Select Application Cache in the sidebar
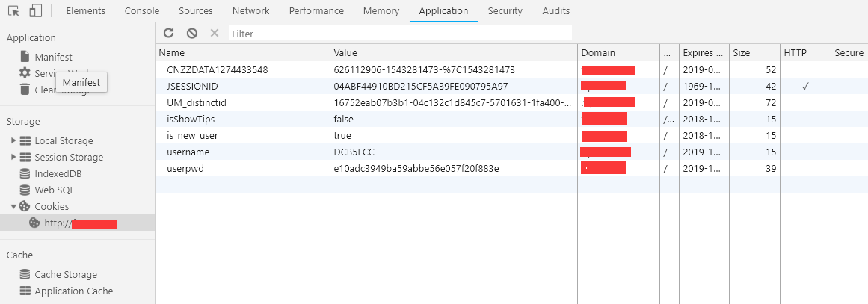868x304 pixels. point(73,291)
